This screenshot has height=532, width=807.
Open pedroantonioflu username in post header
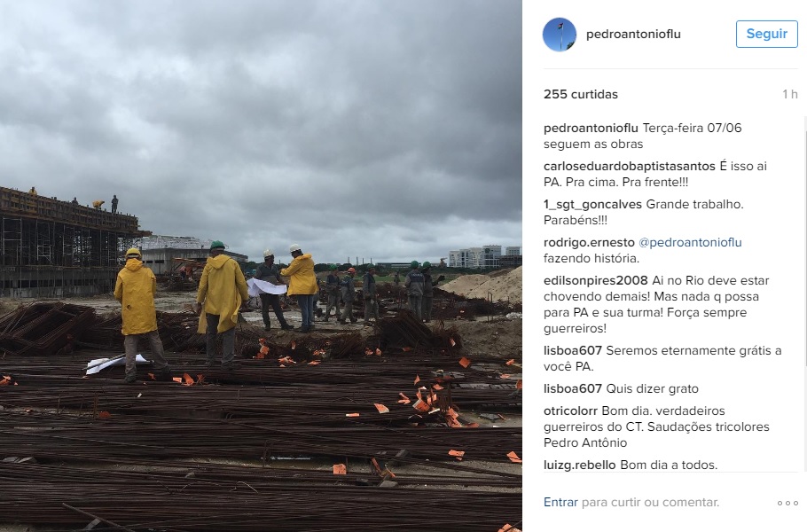[633, 34]
